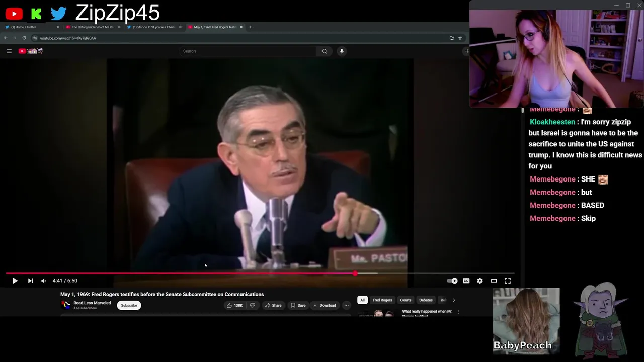Click Kloakheesten username in chat

tap(552, 122)
